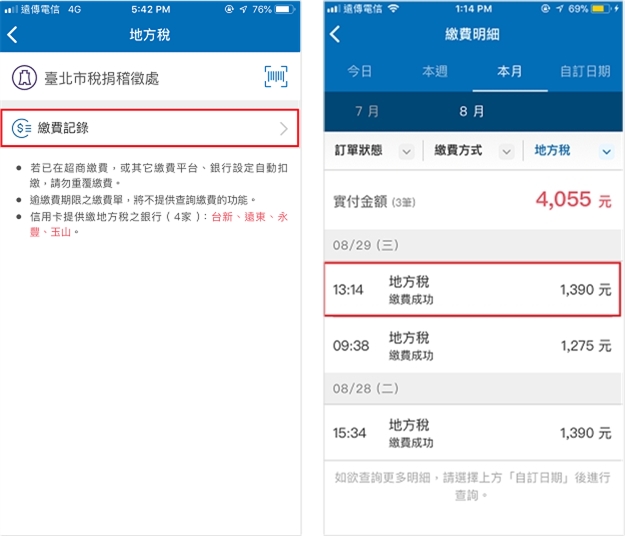Image resolution: width=625 pixels, height=536 pixels.
Task: Open the 13:14 地方稅 1,390 元 record
Action: (x=472, y=289)
